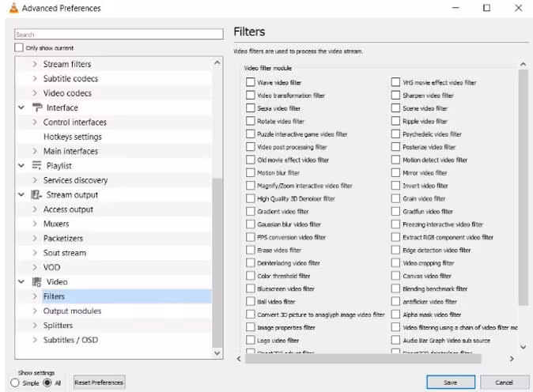This screenshot has height=392, width=533.
Task: Tick the Edge detection video filter checkbox
Action: pos(395,250)
